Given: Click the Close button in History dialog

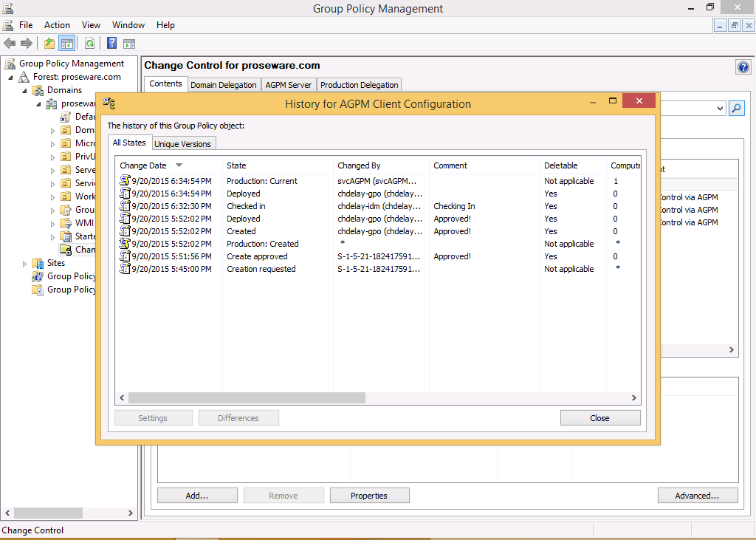Looking at the screenshot, I should [599, 418].
